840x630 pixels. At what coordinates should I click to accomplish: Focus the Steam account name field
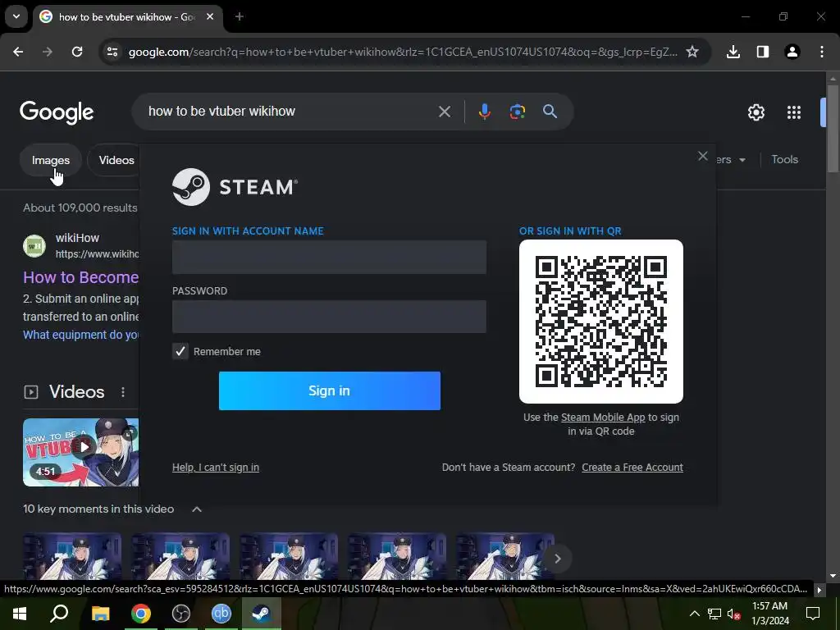[x=329, y=257]
